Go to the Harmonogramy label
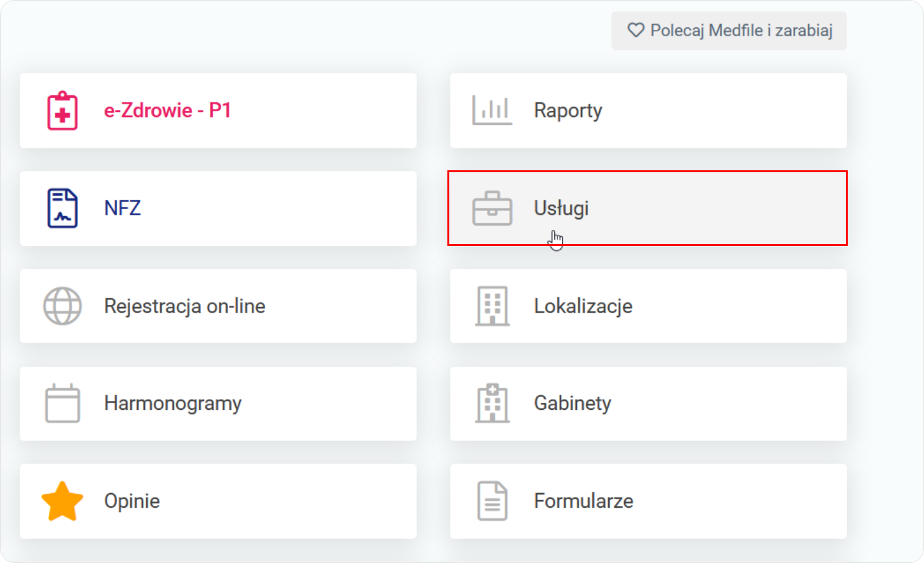The image size is (924, 563). point(173,404)
